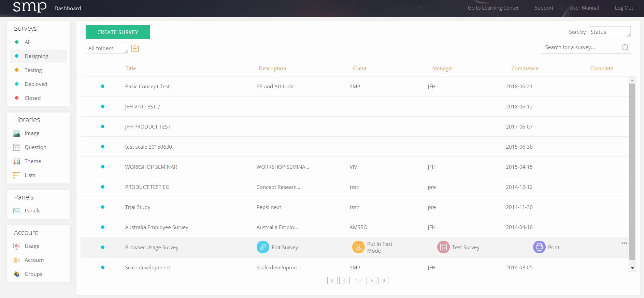This screenshot has height=298, width=644.
Task: Go to Learning Center link
Action: point(493,8)
